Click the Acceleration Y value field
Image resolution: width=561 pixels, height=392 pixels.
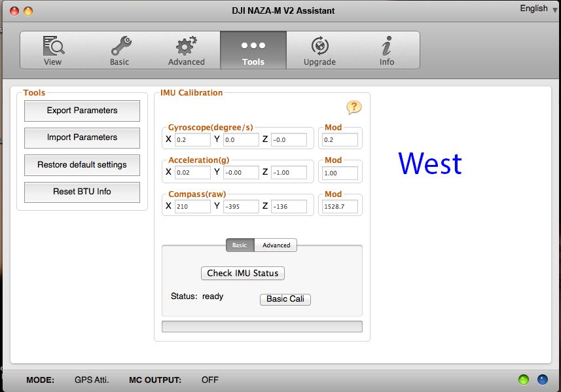(x=241, y=172)
